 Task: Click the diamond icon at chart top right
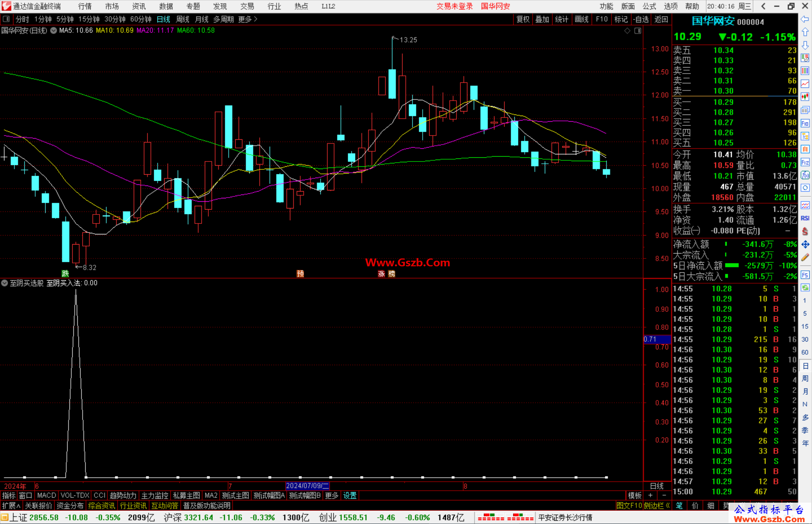point(627,31)
